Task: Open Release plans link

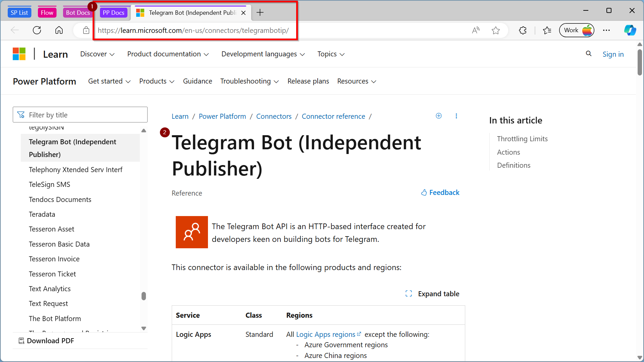Action: tap(308, 81)
